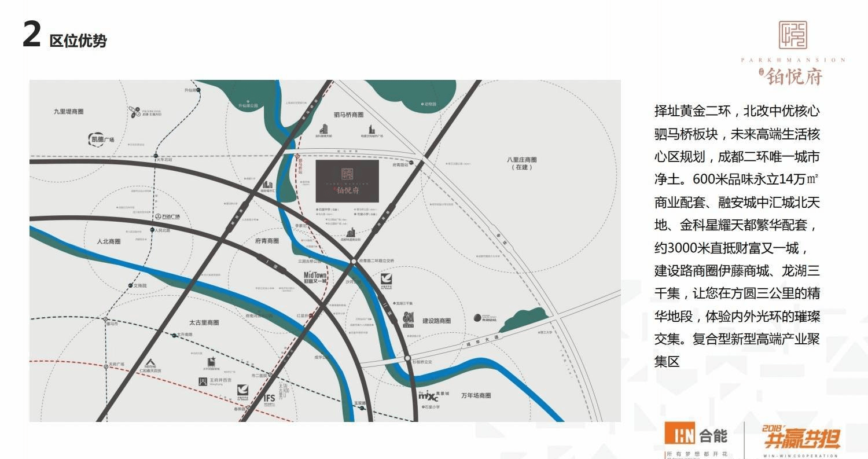Viewport: 868px width, 459px height.
Task: Click the 升仙湖公园 label
Action: (x=248, y=106)
